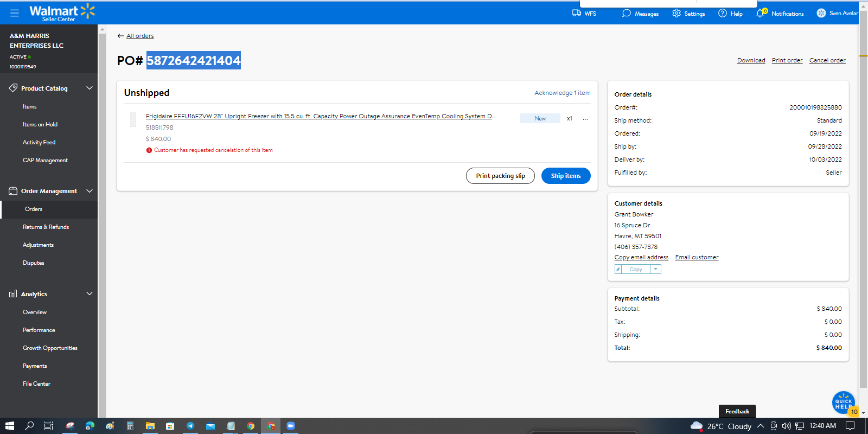
Task: Open Task View in taskbar
Action: coord(49,426)
